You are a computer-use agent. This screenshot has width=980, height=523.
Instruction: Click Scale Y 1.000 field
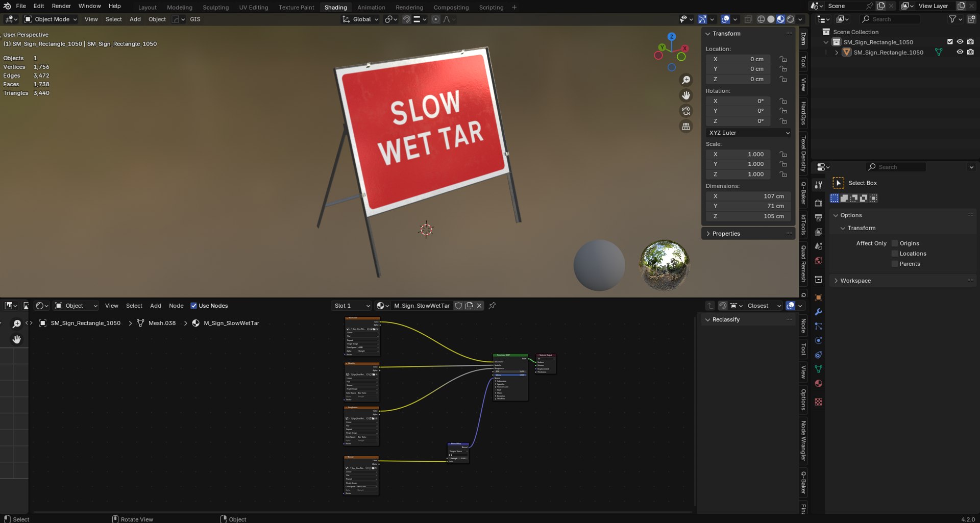pyautogui.click(x=738, y=164)
